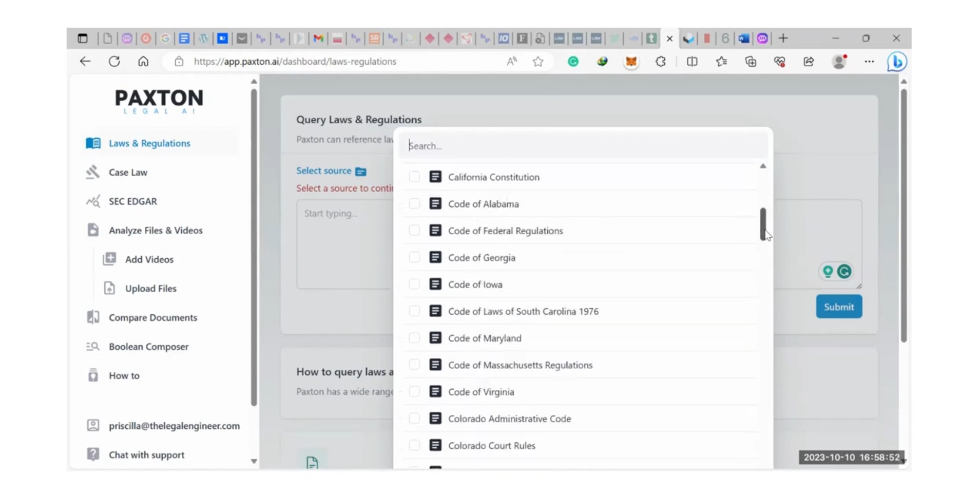Click the Upload Files icon
This screenshot has width=980, height=494.
(x=109, y=288)
